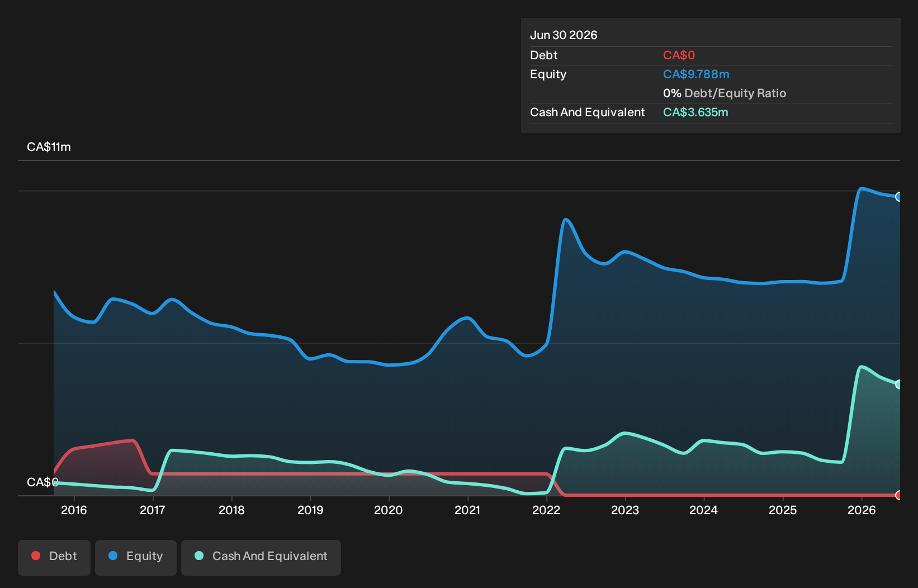Click the CA$9.788m Equity value

(696, 74)
